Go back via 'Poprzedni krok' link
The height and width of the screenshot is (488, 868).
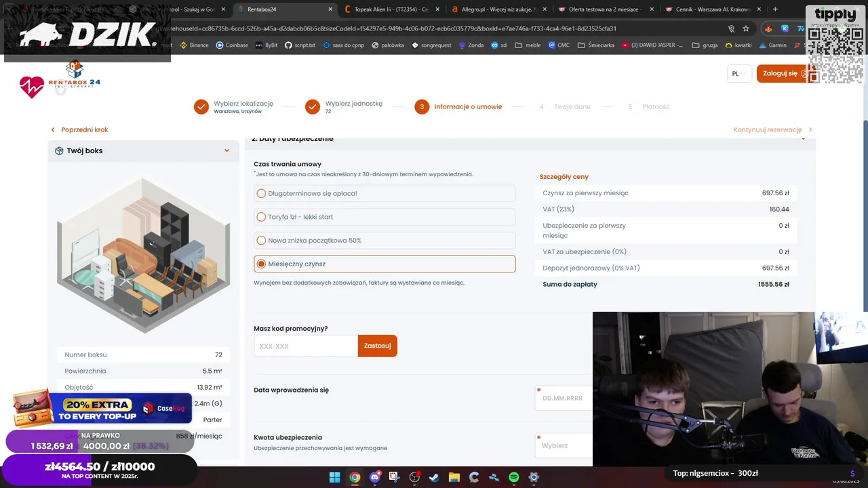coord(79,129)
